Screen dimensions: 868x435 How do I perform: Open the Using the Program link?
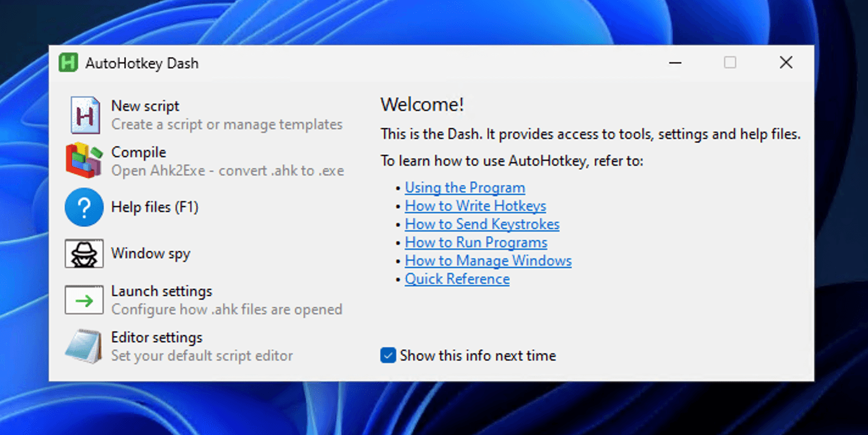pyautogui.click(x=464, y=188)
